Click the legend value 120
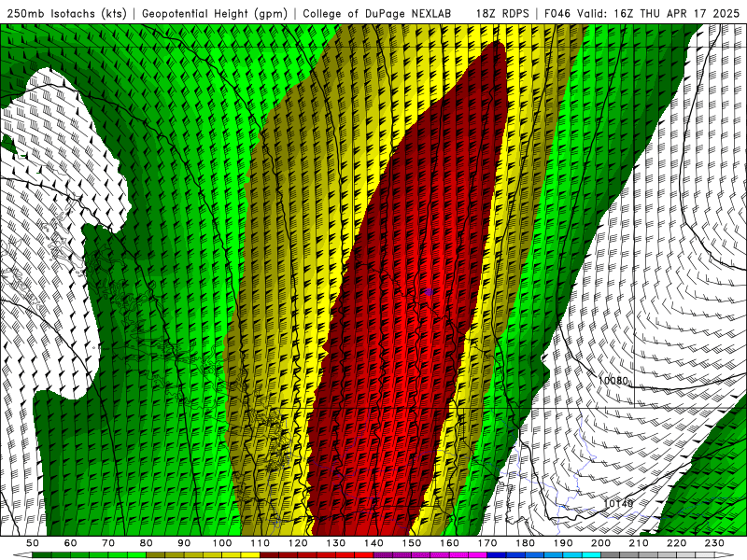The width and height of the screenshot is (747, 560). click(298, 543)
